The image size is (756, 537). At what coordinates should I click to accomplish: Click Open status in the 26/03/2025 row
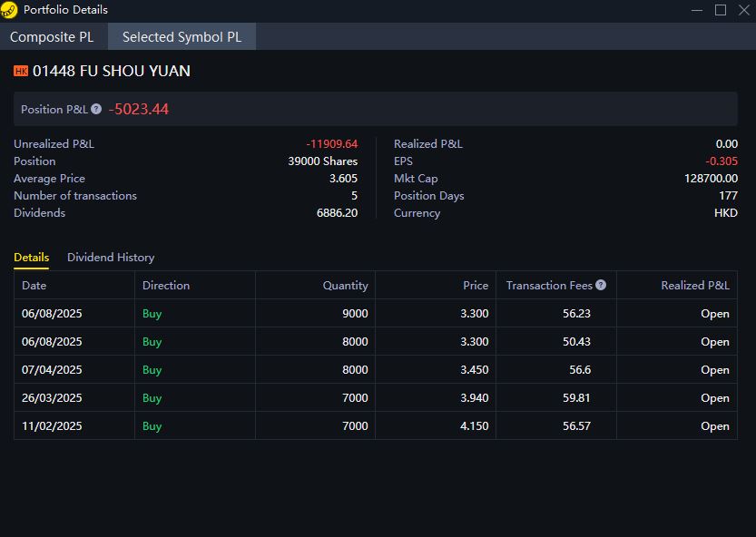coord(715,397)
